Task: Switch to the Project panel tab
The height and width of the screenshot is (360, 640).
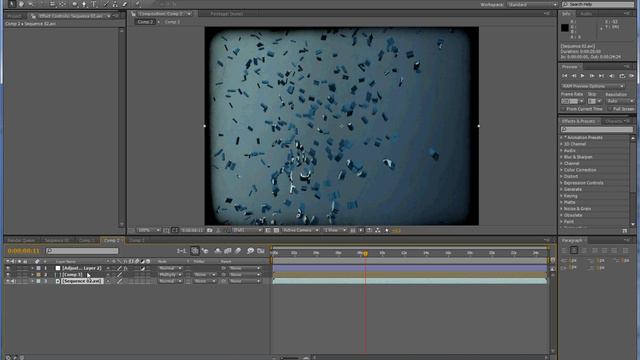Action: (x=14, y=16)
